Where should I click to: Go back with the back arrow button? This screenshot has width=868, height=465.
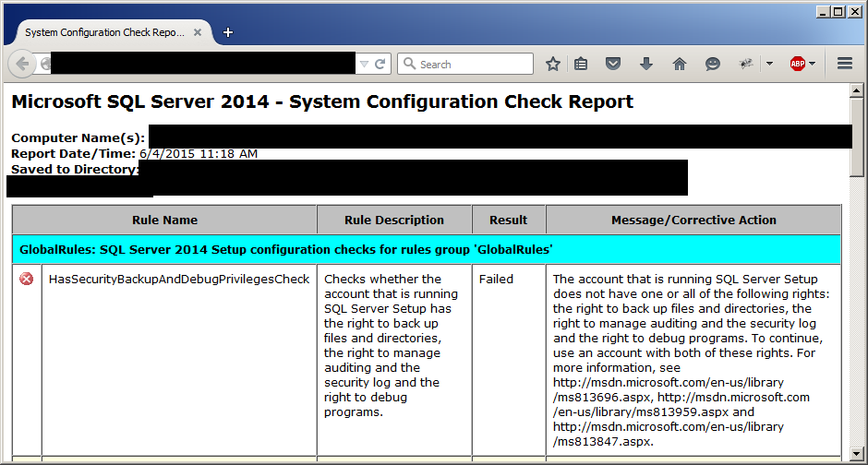(21, 65)
